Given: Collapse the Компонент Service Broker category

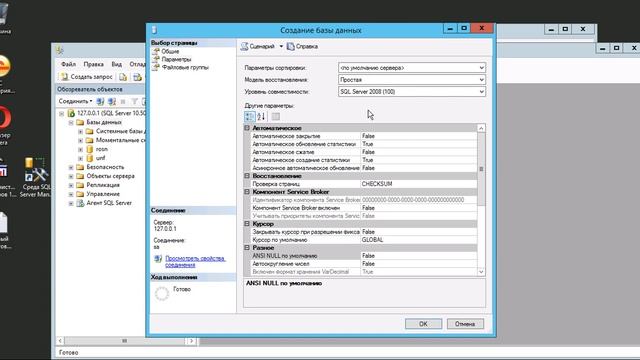Looking at the screenshot, I should tap(247, 192).
